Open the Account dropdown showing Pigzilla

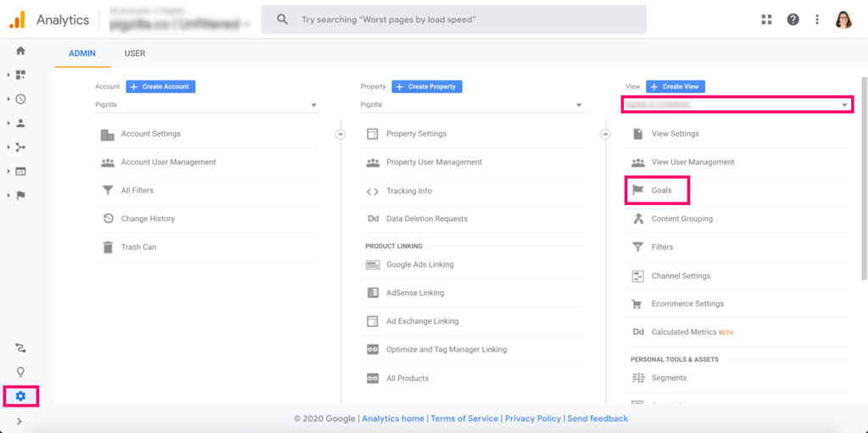coord(207,105)
